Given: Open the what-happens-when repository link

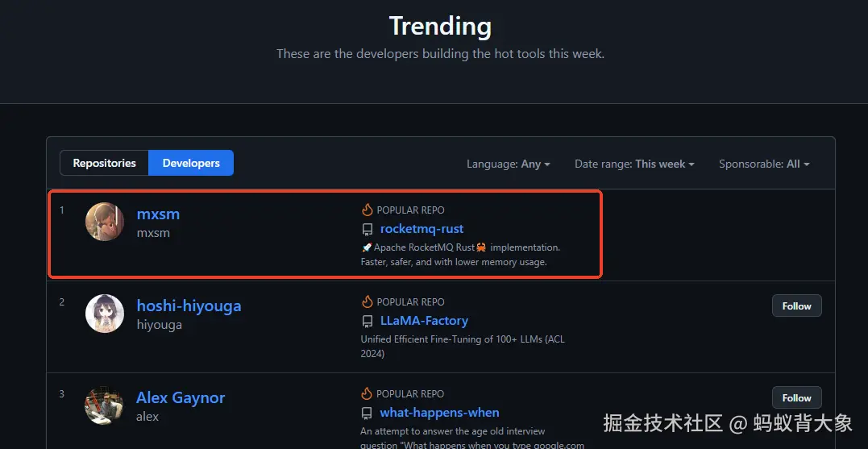Looking at the screenshot, I should point(439,413).
